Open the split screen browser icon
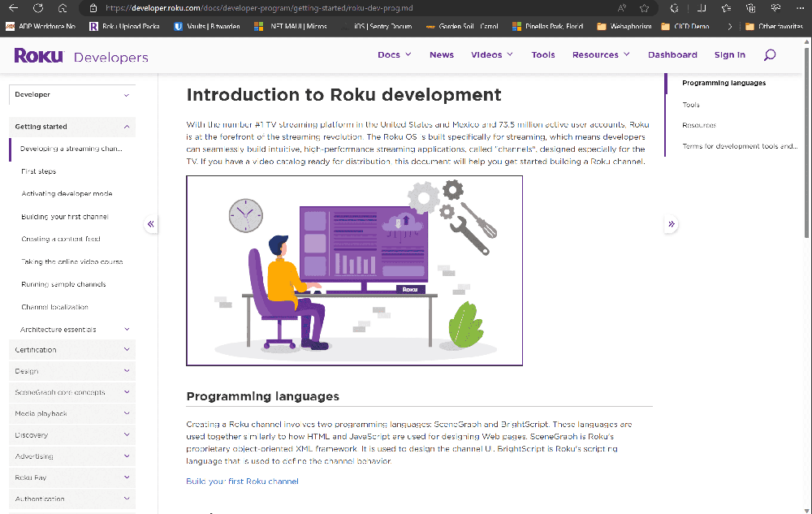 click(x=701, y=9)
